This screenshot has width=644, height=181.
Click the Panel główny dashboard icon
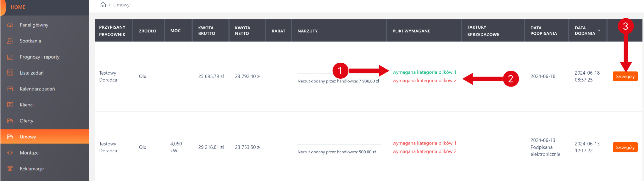[x=10, y=25]
